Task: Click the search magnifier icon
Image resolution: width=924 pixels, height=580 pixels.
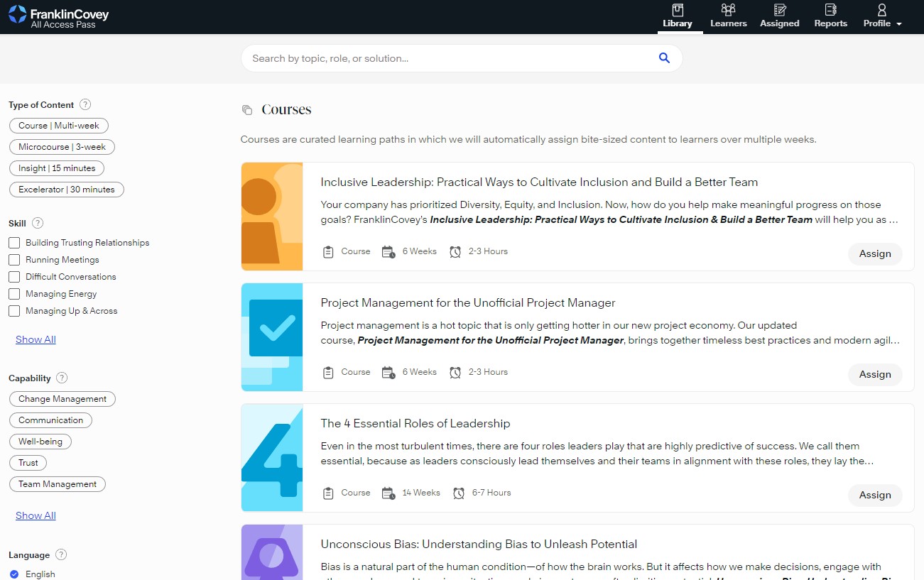Action: click(x=664, y=58)
